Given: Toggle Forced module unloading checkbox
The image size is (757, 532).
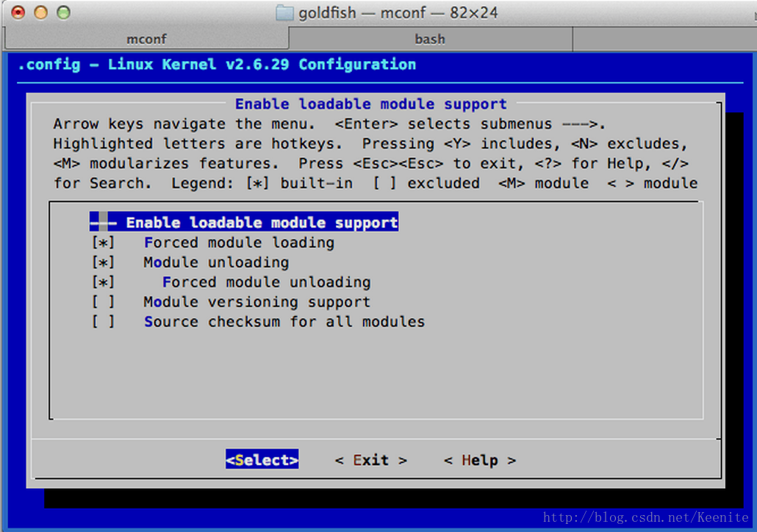Looking at the screenshot, I should click(x=104, y=282).
